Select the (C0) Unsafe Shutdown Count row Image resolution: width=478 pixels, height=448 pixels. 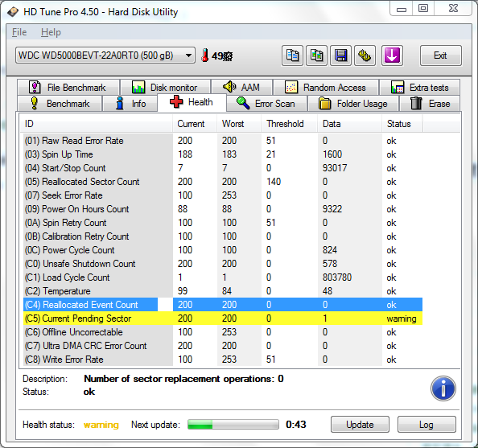223,264
